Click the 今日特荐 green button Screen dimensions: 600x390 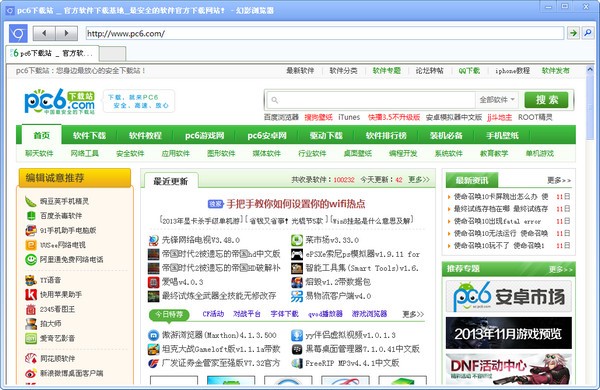tap(169, 314)
